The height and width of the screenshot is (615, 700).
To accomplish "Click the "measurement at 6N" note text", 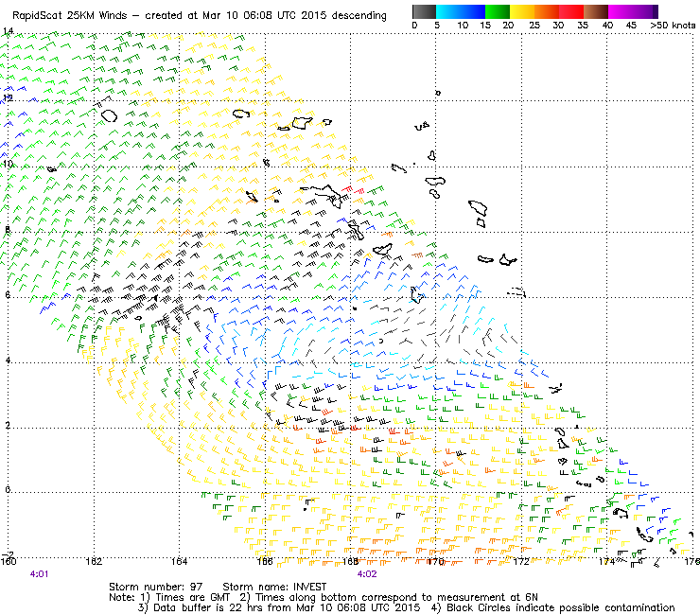I will pyautogui.click(x=487, y=598).
